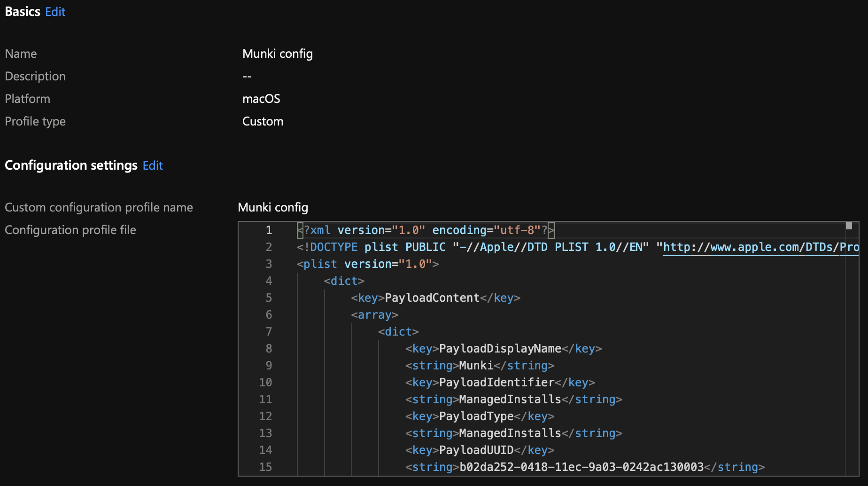
Task: Click the PayloadContent key in the code
Action: click(432, 298)
